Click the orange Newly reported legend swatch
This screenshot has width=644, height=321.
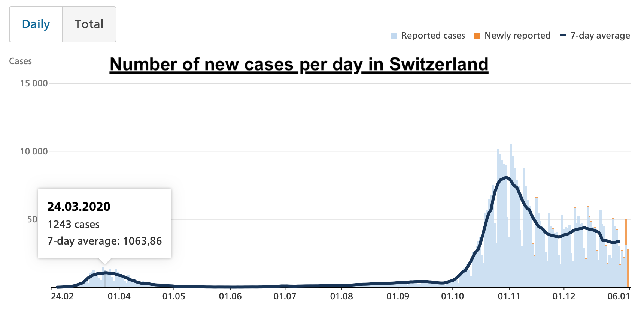tap(477, 36)
